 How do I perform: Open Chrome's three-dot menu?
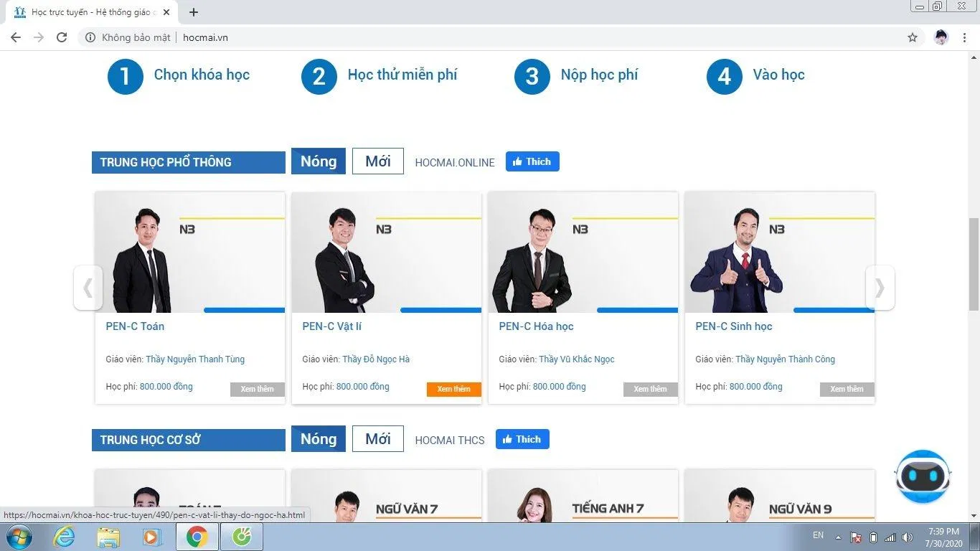point(963,37)
